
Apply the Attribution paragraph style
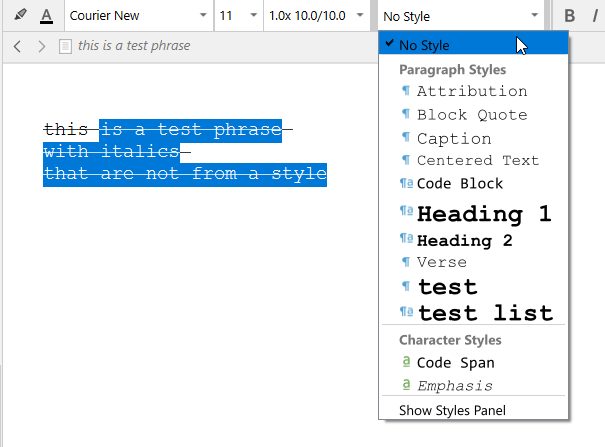tap(472, 91)
